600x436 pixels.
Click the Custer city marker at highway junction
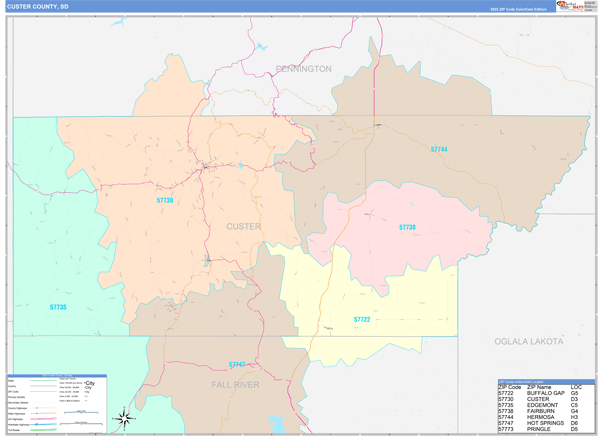(205, 166)
